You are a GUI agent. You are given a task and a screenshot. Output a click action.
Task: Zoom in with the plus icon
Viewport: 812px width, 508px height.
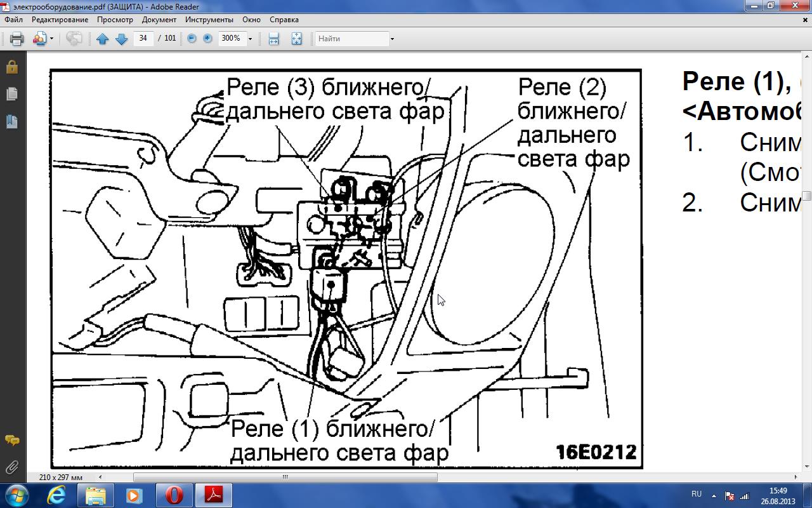[207, 39]
